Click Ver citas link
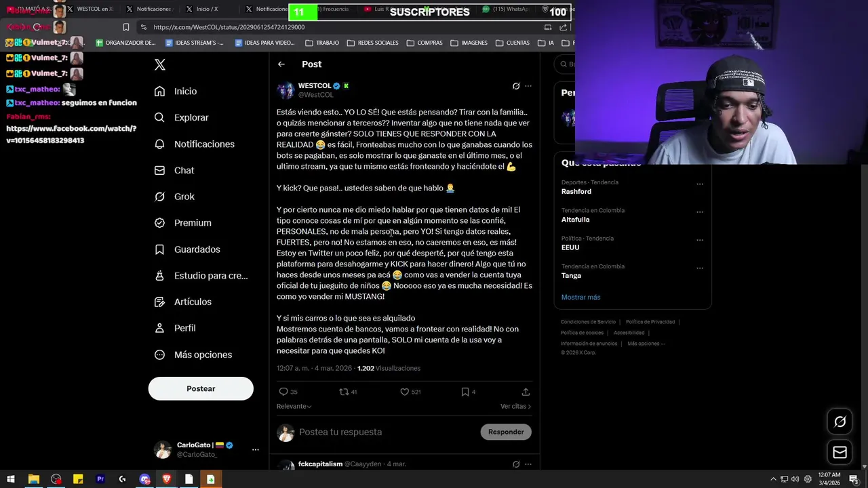 [515, 406]
